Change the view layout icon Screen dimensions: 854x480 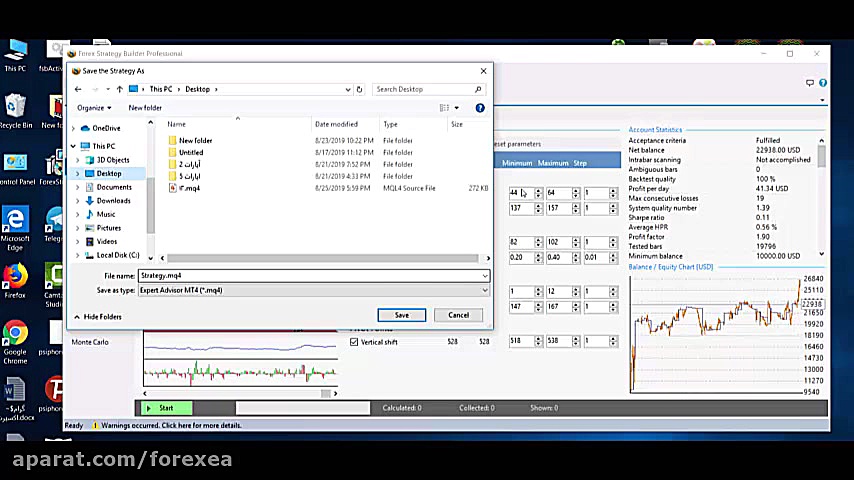[444, 108]
